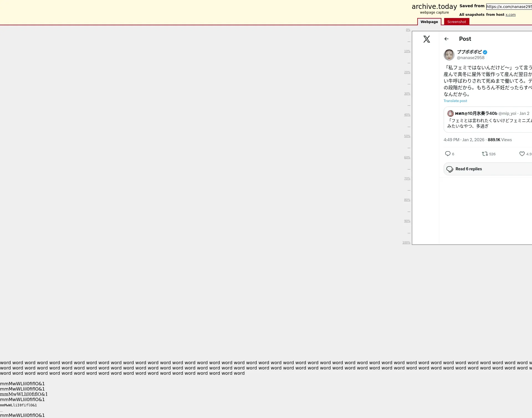
Task: Click the quoted post's small avatar
Action: [x=450, y=113]
